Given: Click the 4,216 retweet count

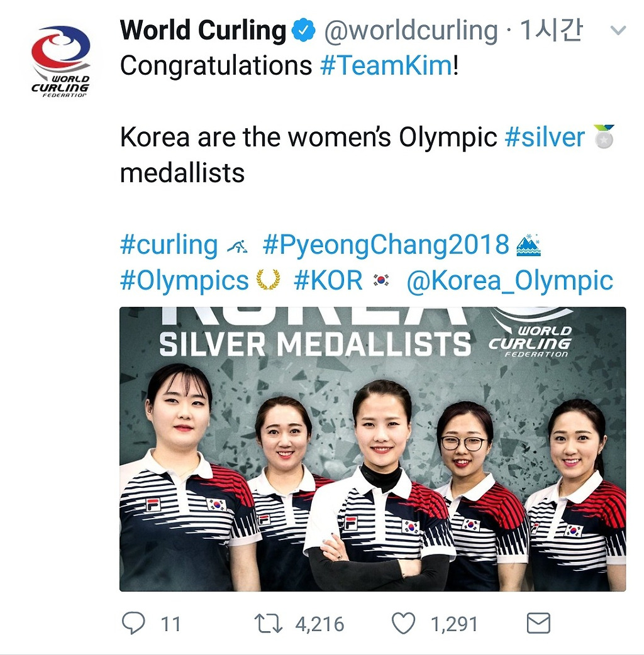Looking at the screenshot, I should [319, 624].
